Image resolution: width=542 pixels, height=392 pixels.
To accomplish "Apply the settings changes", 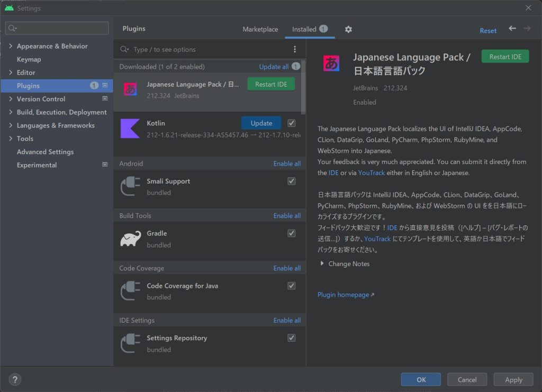I will click(x=513, y=379).
